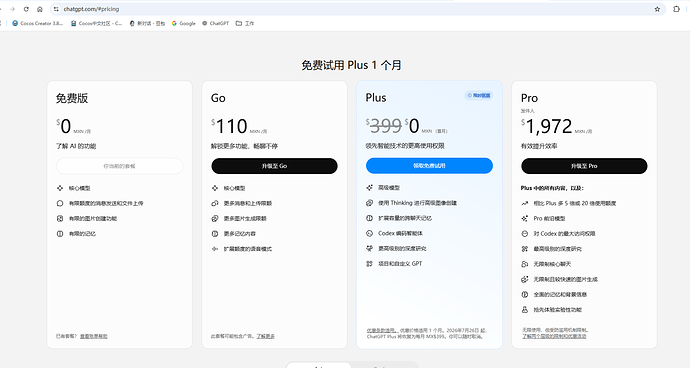
Task: Open the Cocos Creator 3.8 bookmark
Action: [38, 23]
